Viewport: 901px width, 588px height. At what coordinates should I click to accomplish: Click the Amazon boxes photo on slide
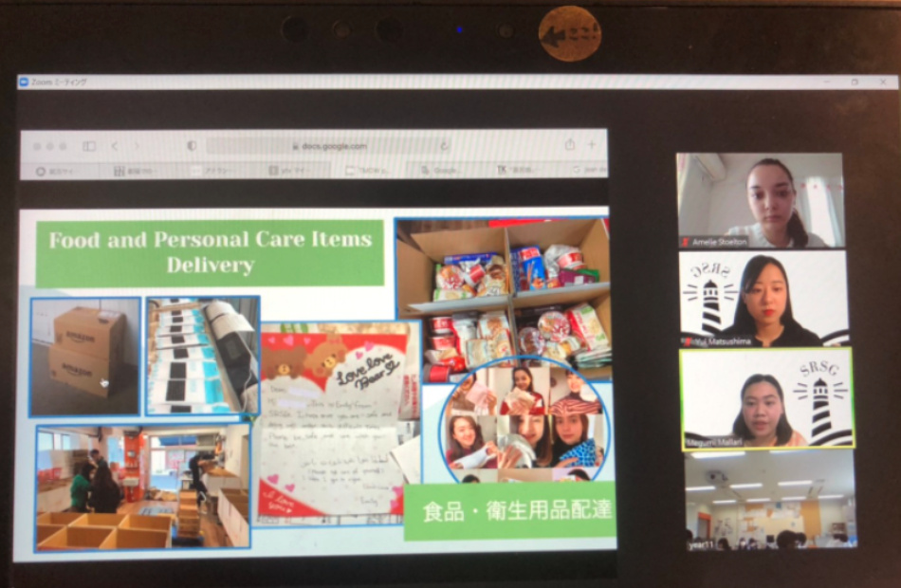[85, 356]
